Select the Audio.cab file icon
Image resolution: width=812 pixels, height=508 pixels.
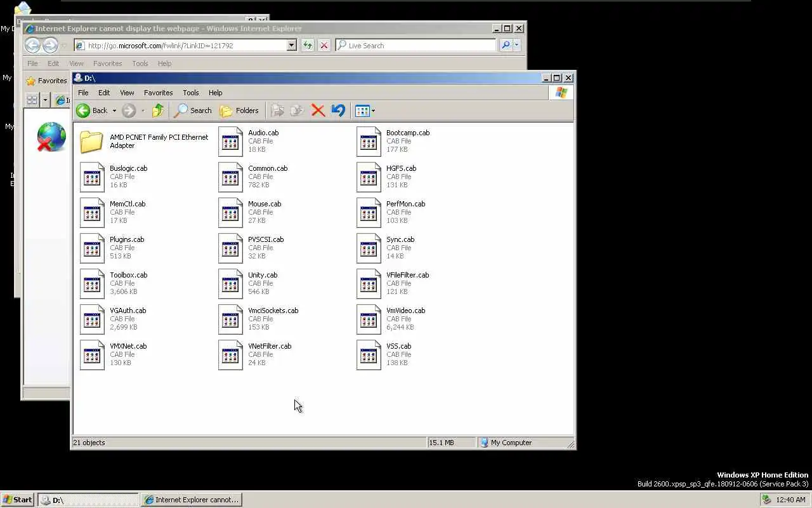tap(230, 141)
